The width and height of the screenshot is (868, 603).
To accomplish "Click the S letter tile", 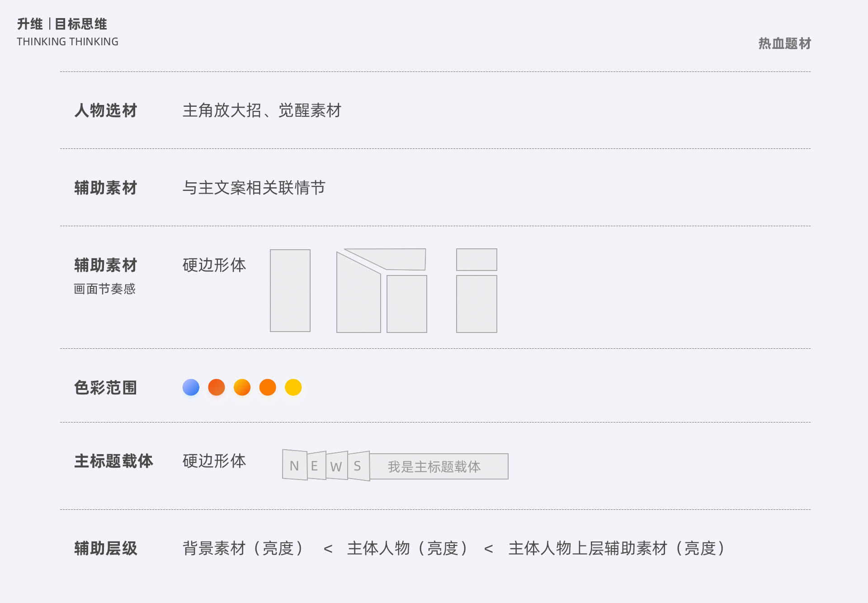I will (x=359, y=466).
